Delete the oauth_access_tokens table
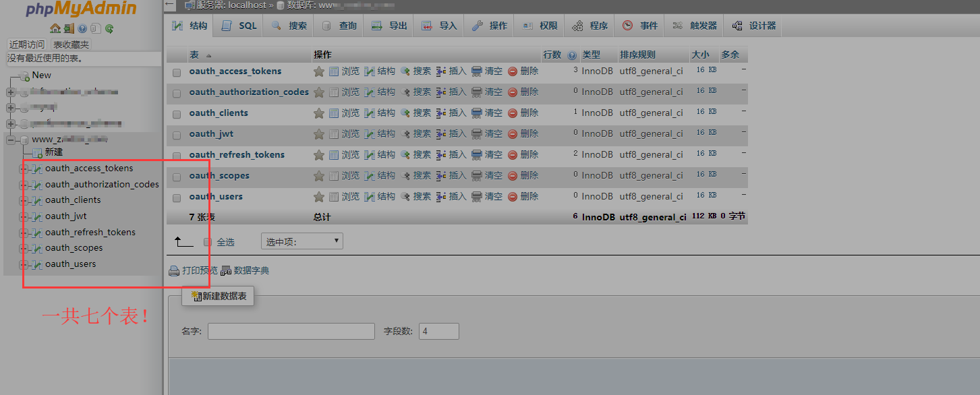 click(523, 71)
